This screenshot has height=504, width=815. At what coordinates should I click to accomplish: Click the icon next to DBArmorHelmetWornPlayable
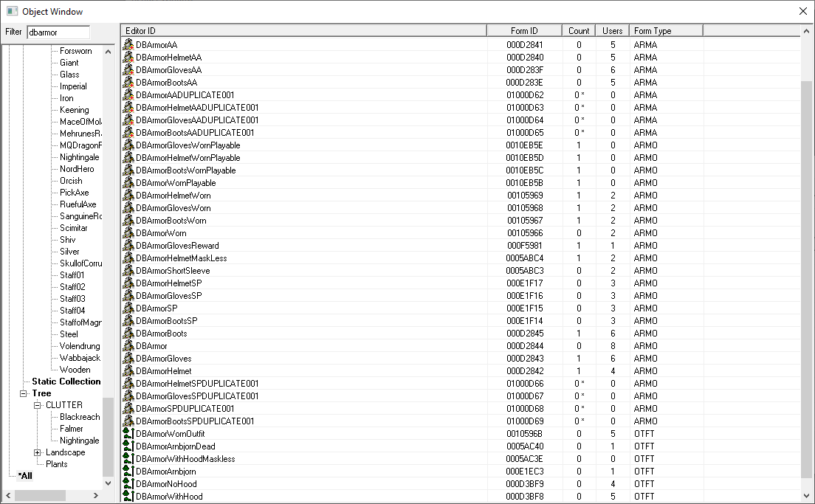click(128, 158)
